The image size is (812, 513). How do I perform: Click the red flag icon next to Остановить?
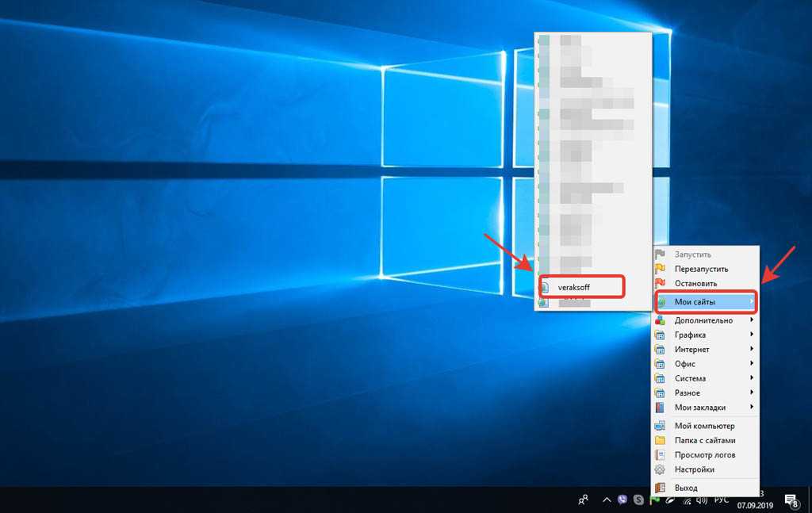pos(660,283)
